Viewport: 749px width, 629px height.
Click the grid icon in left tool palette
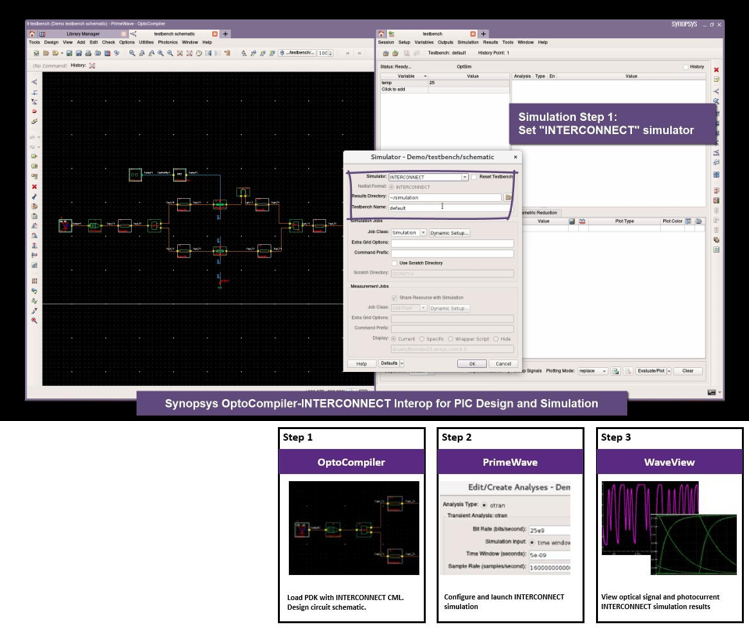(34, 281)
